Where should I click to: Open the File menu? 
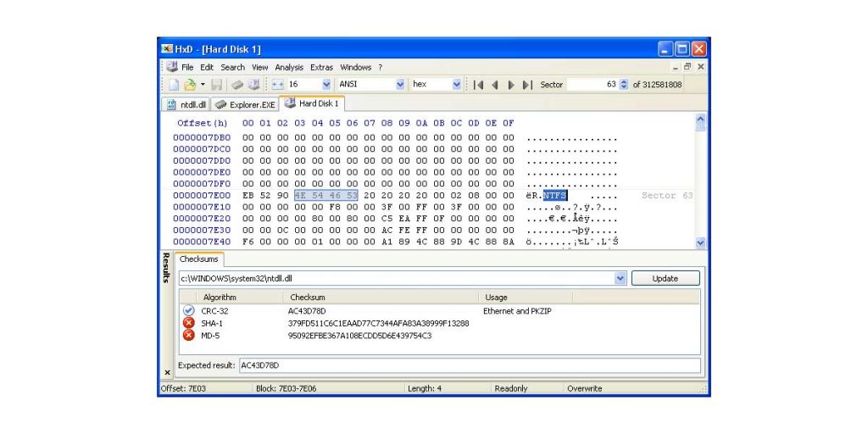(187, 68)
